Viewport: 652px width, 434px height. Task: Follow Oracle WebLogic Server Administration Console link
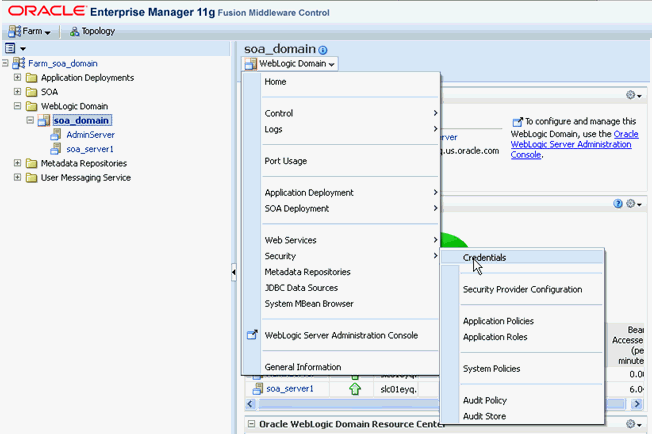(574, 144)
